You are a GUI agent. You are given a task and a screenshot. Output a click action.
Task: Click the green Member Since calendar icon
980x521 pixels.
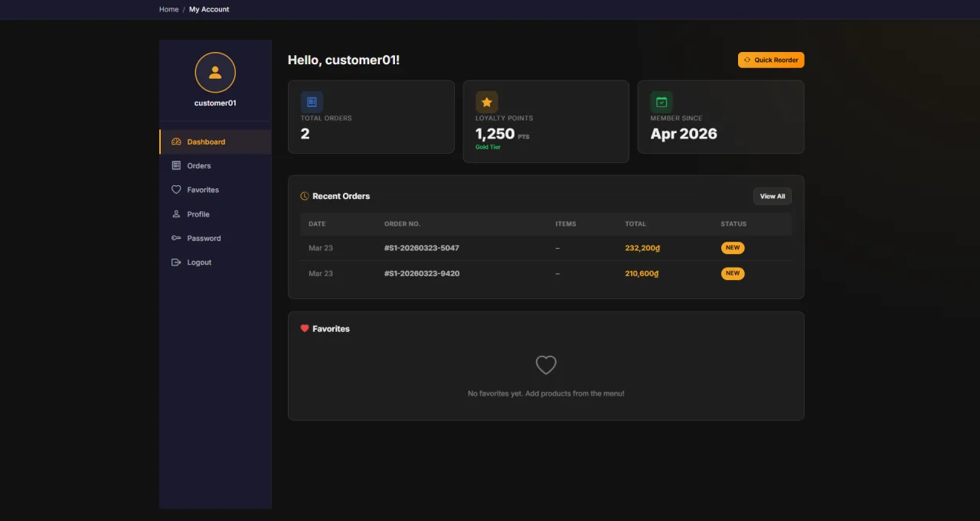tap(661, 102)
